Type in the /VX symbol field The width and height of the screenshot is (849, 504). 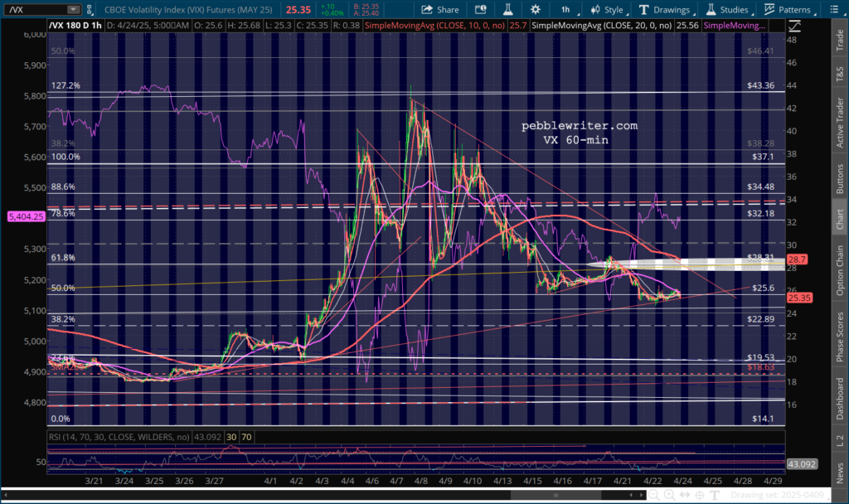33,10
